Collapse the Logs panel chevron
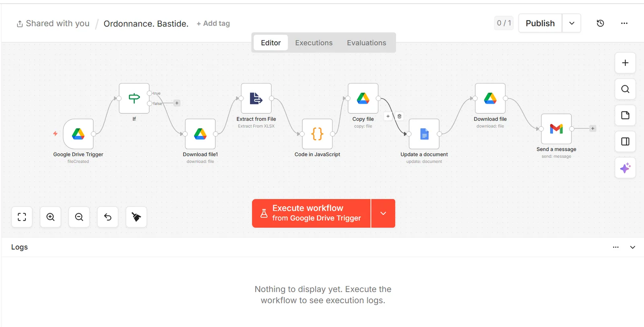The width and height of the screenshot is (644, 327). click(x=632, y=247)
